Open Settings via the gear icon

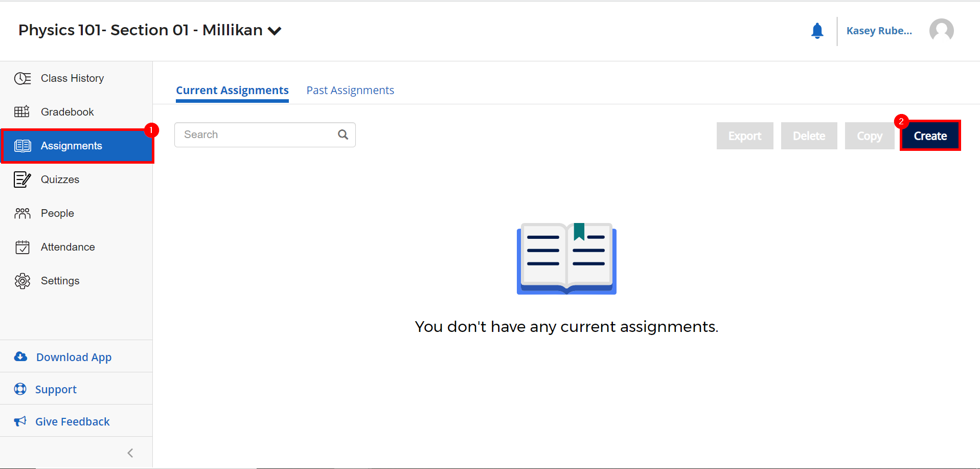click(x=22, y=280)
